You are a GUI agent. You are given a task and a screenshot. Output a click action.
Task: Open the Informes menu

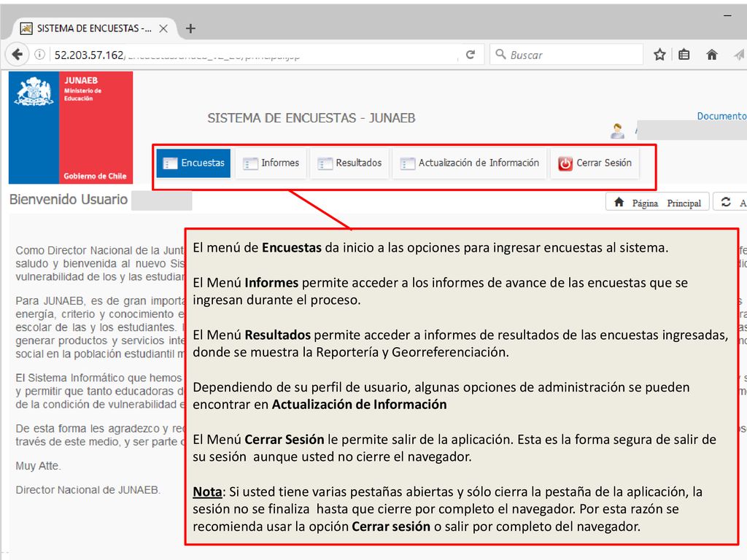coord(271,163)
